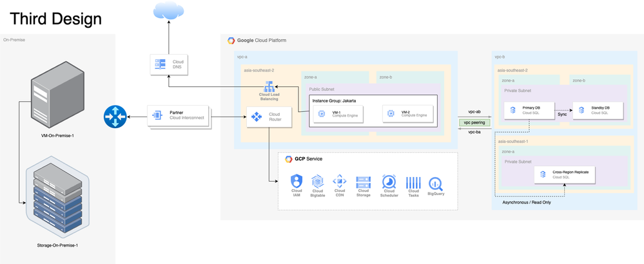Click the cloud icon above Cloud DNS
644x264 pixels.
click(168, 11)
